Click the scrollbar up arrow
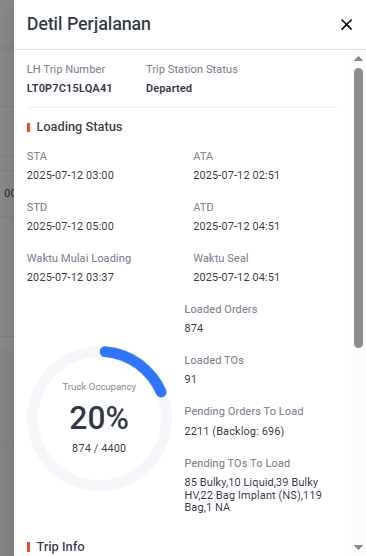This screenshot has width=366, height=556. point(358,59)
